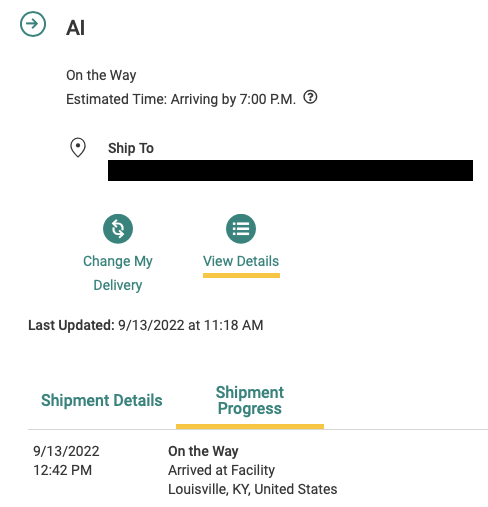Click the Arrived at Facility status line
The image size is (488, 507).
point(221,470)
